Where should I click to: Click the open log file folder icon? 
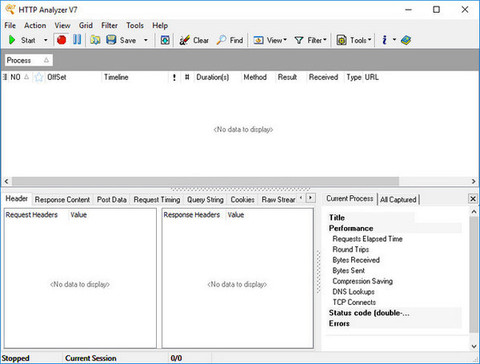pos(95,40)
